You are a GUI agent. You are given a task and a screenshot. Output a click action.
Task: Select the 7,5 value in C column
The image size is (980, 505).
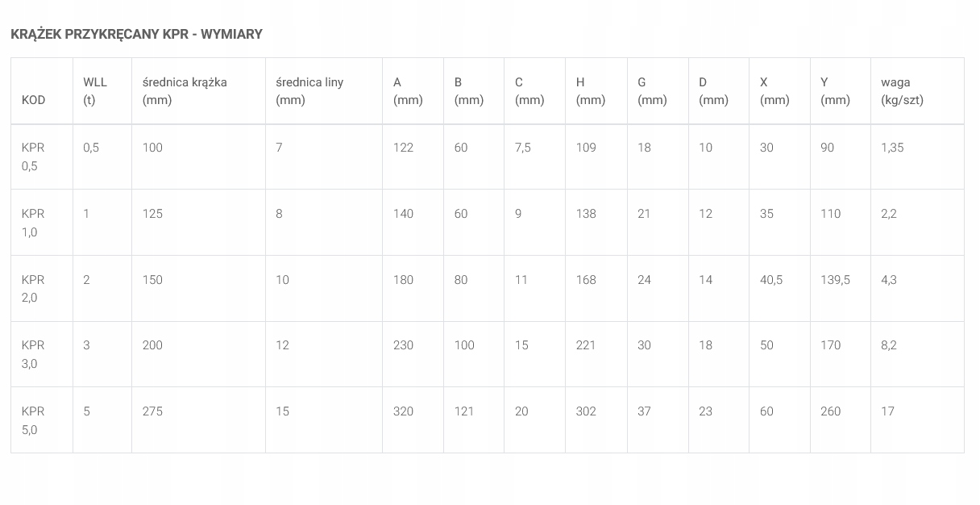coord(523,148)
